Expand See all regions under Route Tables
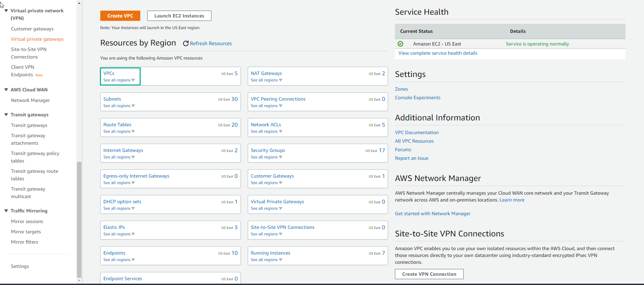Viewport: 644px width, 285px height. coord(119,131)
